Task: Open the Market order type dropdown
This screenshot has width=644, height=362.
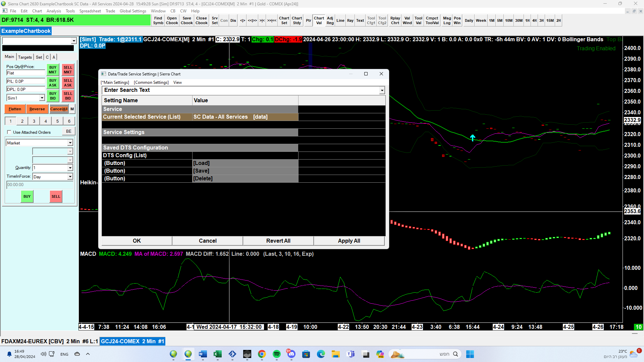Action: click(70, 143)
